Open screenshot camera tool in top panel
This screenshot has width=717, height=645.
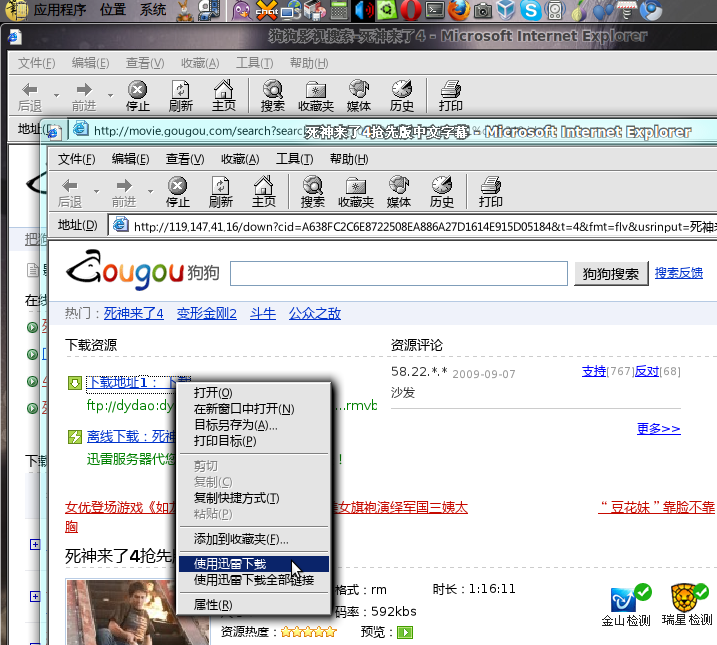click(482, 11)
